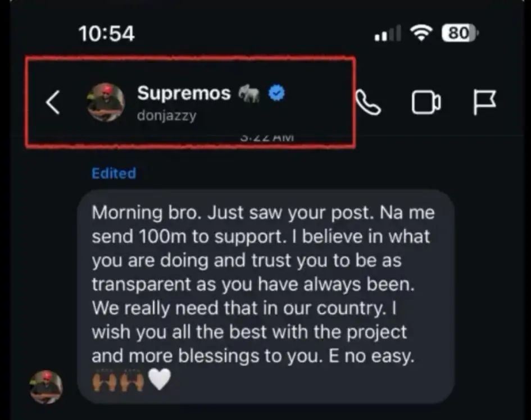Viewport: 531px width, 420px height.
Task: Tap the battery indicator showing 80
Action: tap(460, 34)
